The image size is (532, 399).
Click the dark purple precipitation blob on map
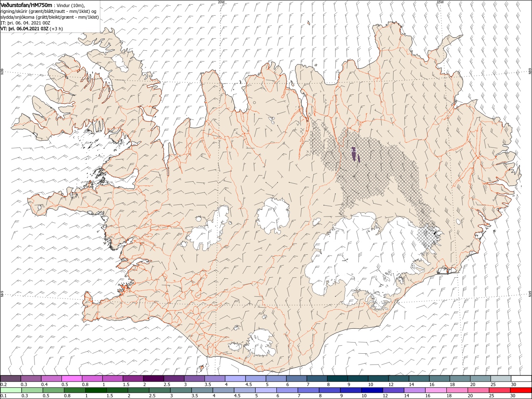click(x=355, y=154)
